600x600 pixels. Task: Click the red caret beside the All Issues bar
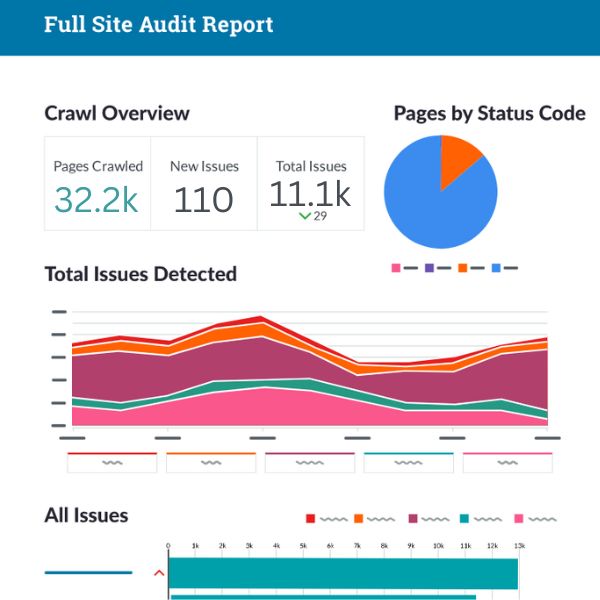click(158, 573)
